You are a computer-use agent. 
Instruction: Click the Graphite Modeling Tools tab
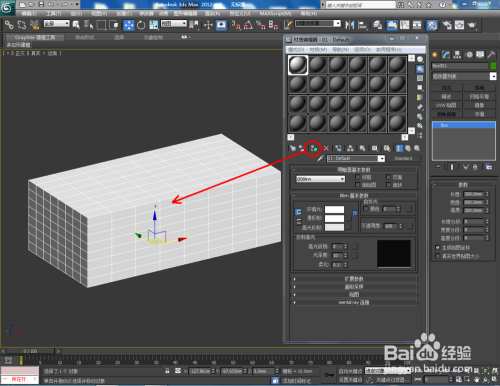point(35,37)
